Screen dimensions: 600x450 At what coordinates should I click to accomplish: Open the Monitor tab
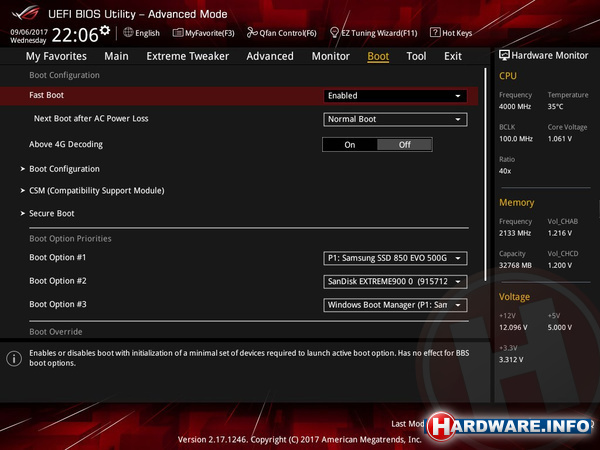[x=331, y=56]
